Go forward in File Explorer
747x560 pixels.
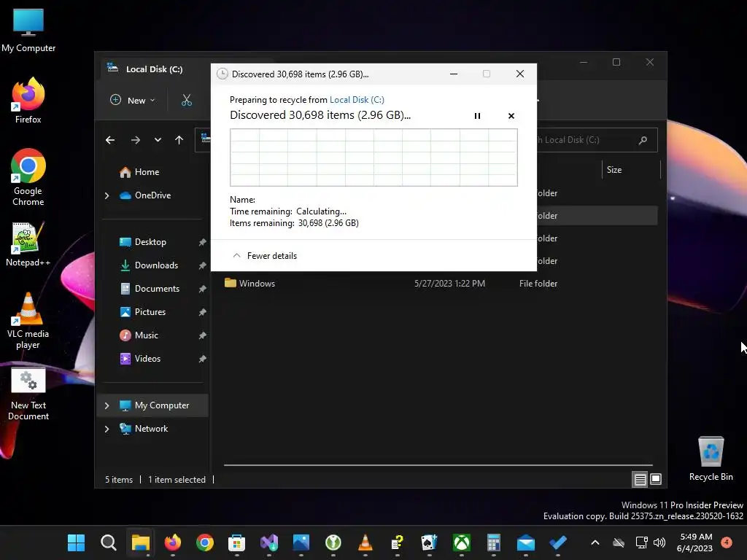(135, 140)
